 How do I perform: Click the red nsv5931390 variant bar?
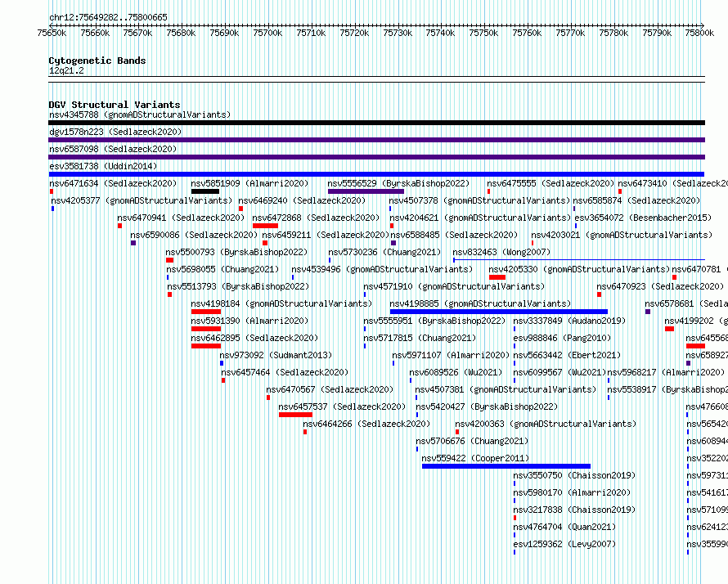click(205, 329)
